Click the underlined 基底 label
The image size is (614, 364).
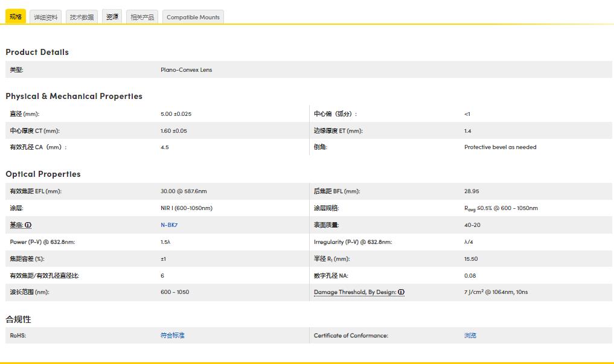click(x=16, y=225)
